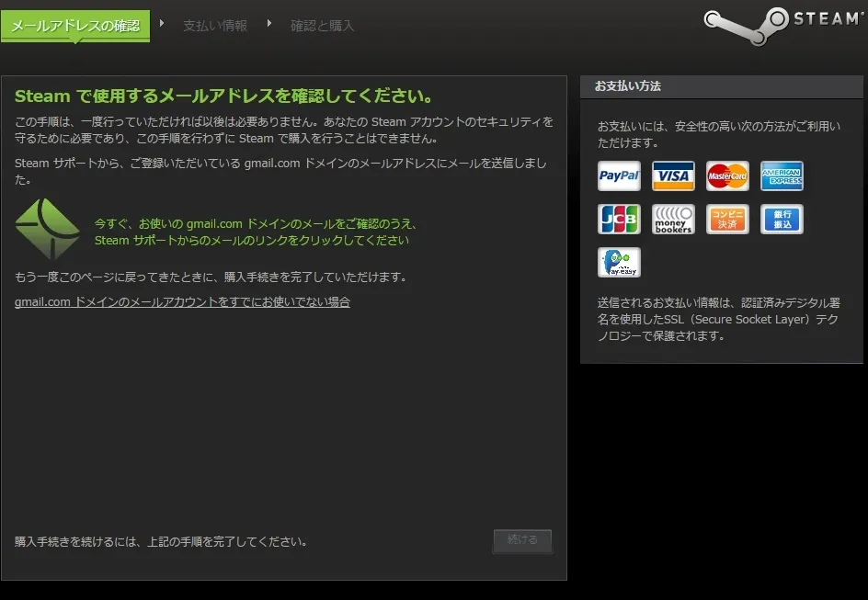This screenshot has height=600, width=868.
Task: Select the JCB card icon
Action: [619, 219]
